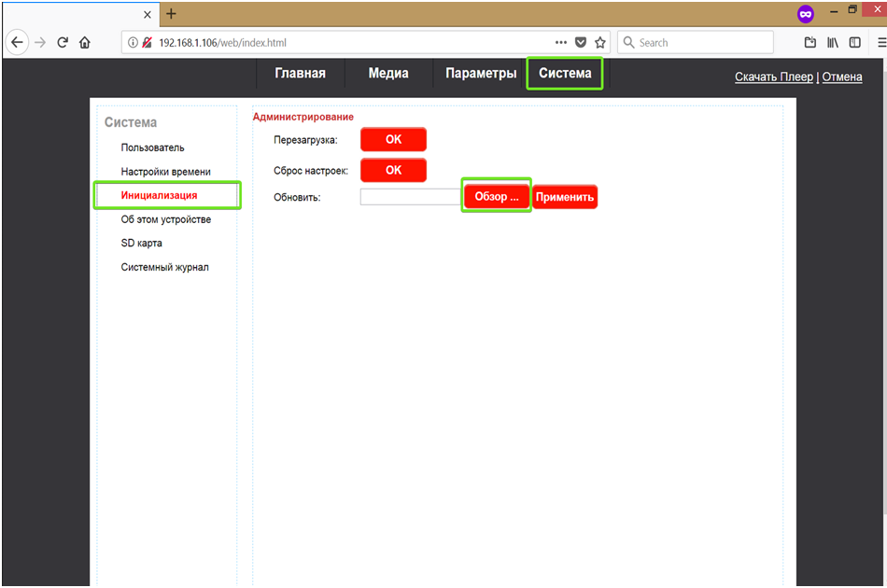Open page actions three-dot menu

click(x=560, y=42)
